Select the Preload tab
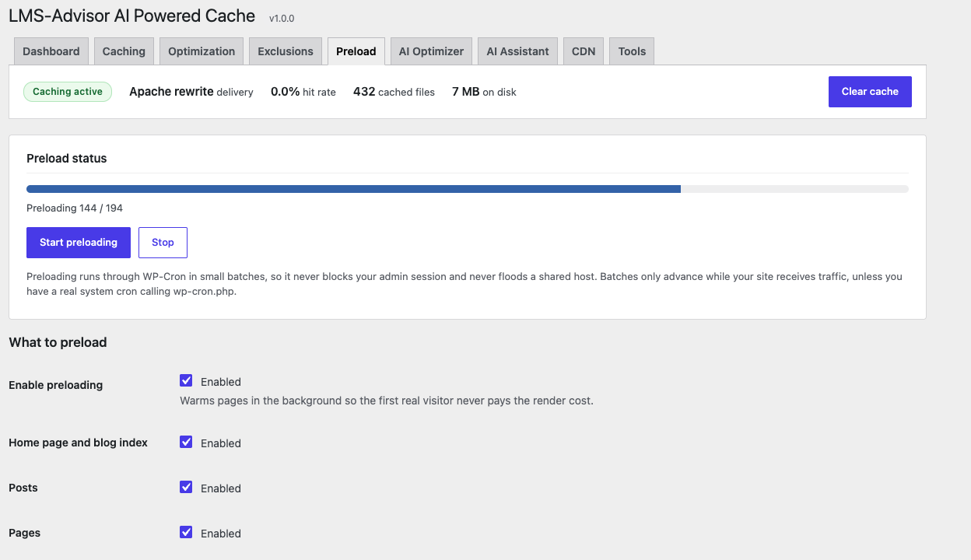 tap(356, 51)
